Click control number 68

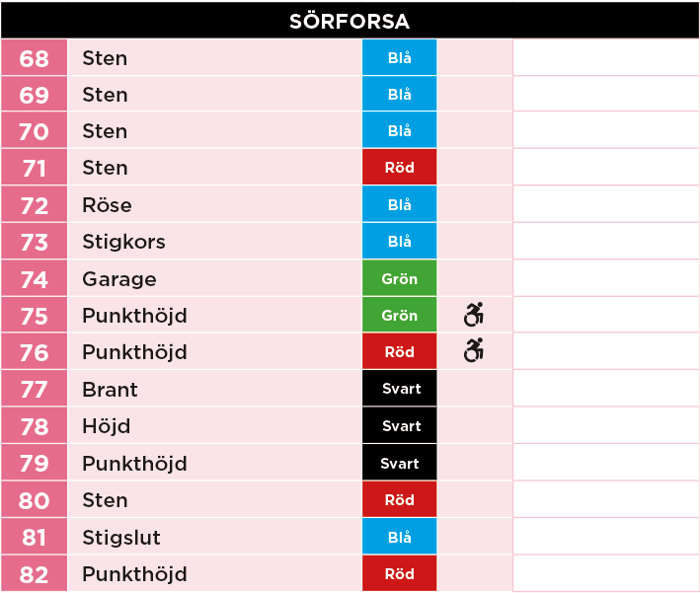pyautogui.click(x=34, y=58)
